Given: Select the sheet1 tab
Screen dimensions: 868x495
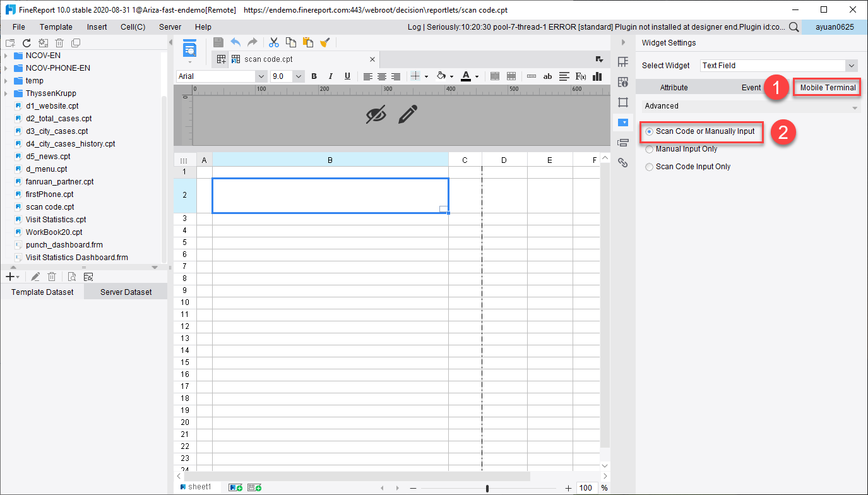Looking at the screenshot, I should coord(196,487).
